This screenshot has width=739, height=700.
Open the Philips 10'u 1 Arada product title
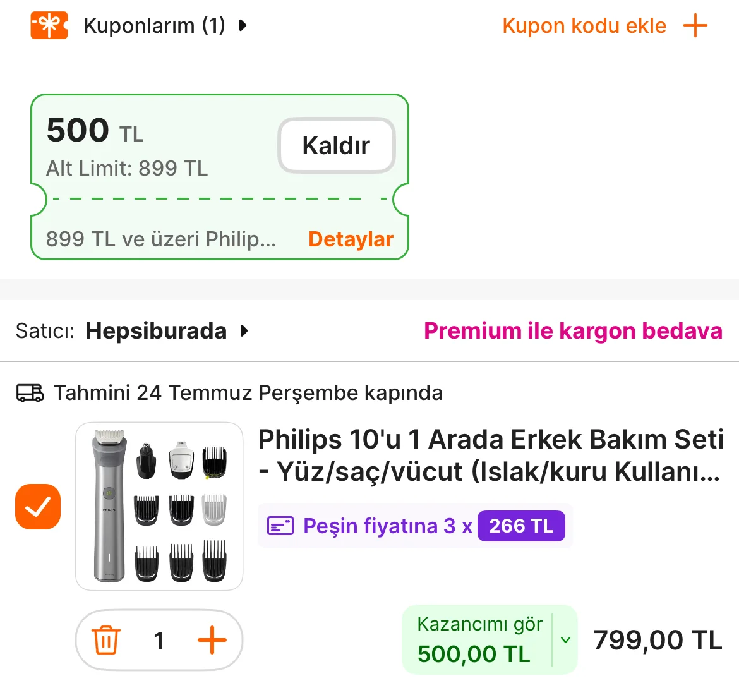[490, 455]
